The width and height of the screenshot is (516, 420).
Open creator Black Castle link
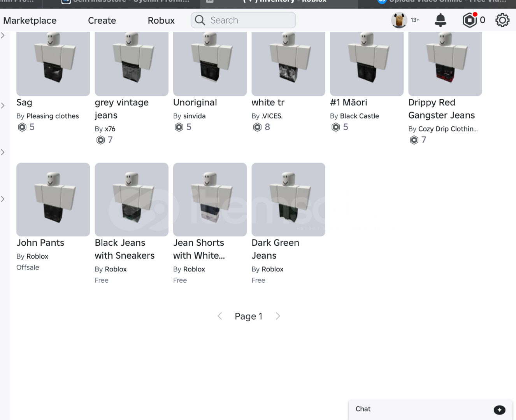360,116
